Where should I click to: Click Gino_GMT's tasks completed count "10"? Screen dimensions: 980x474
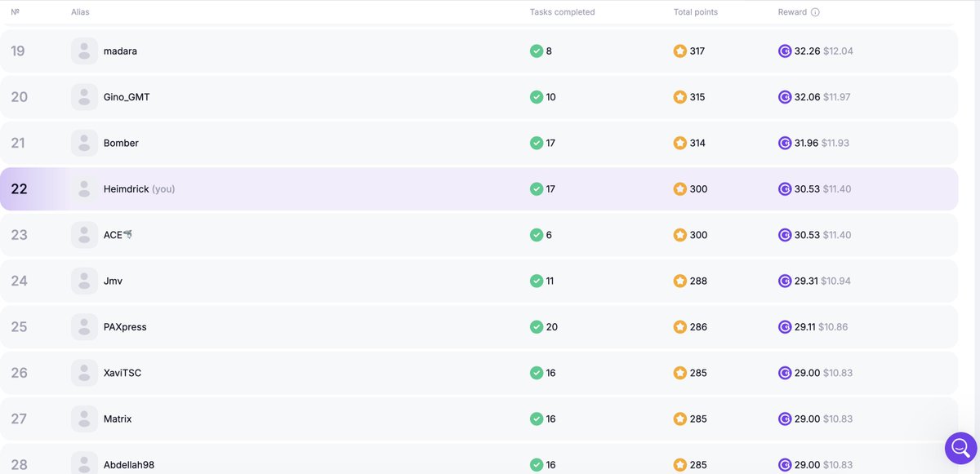550,97
